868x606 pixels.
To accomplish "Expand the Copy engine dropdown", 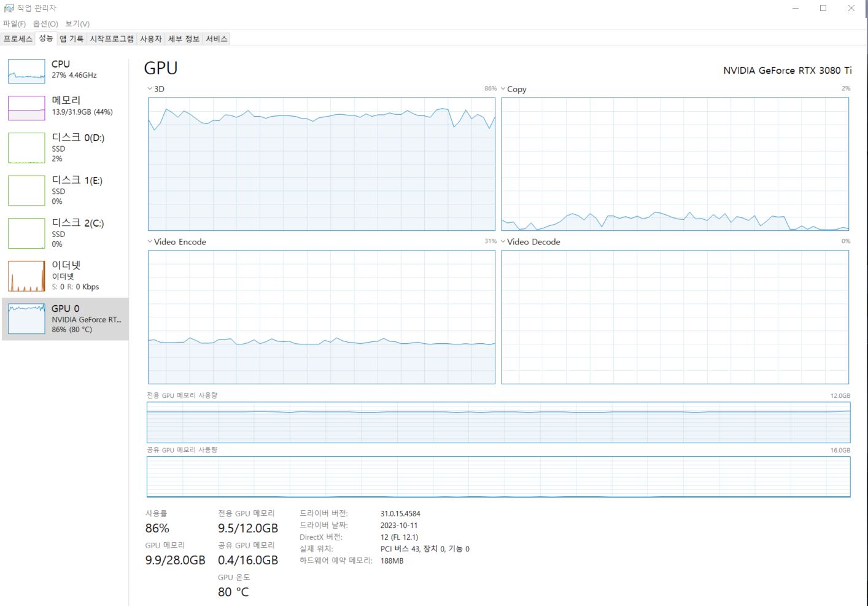I will pos(503,89).
